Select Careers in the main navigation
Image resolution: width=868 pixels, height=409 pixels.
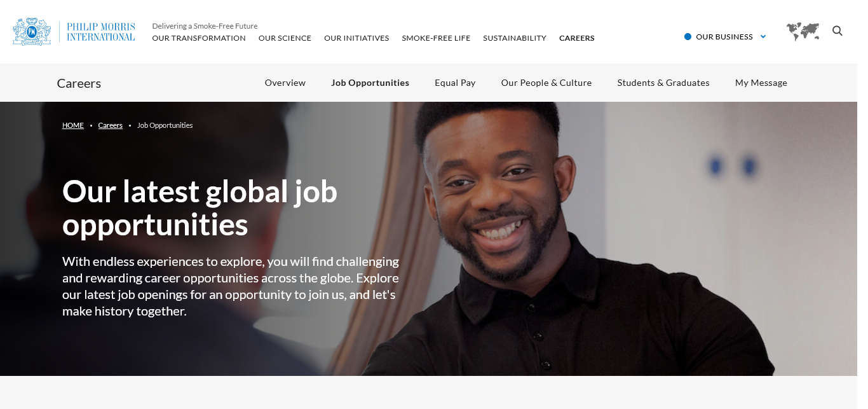(x=577, y=38)
